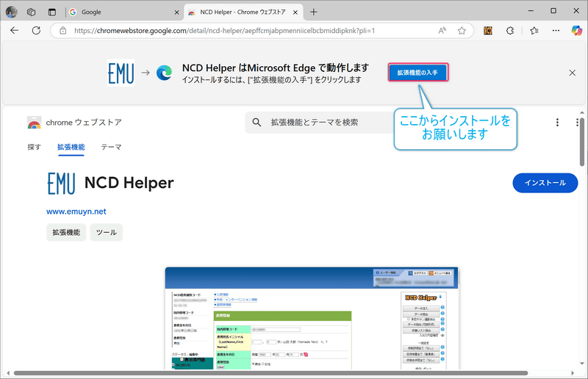
Task: Click the NCD Helper extension title
Action: [129, 183]
